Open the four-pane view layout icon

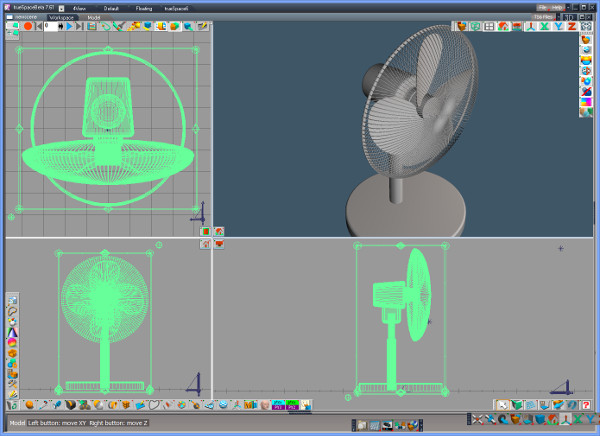tap(489, 26)
